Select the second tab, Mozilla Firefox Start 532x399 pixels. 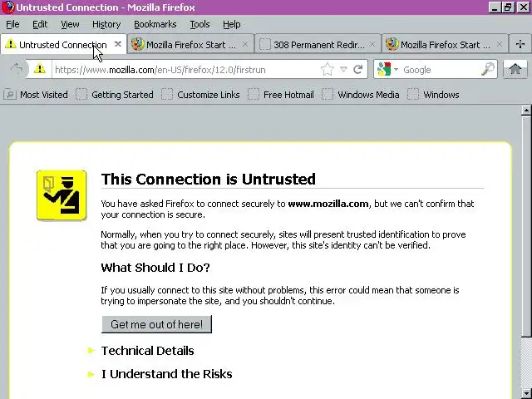[x=190, y=44]
